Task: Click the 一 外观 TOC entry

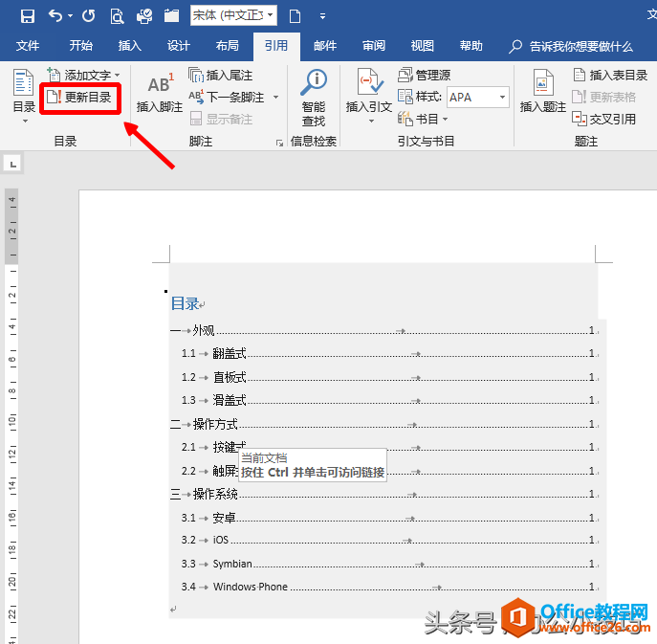Action: (383, 331)
